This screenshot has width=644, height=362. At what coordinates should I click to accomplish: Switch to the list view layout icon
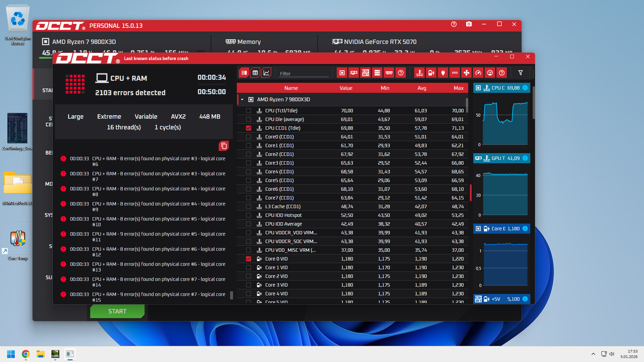pos(244,73)
